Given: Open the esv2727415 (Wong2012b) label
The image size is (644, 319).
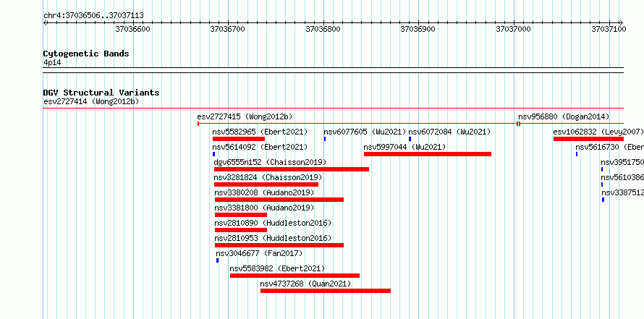Looking at the screenshot, I should point(245,116).
